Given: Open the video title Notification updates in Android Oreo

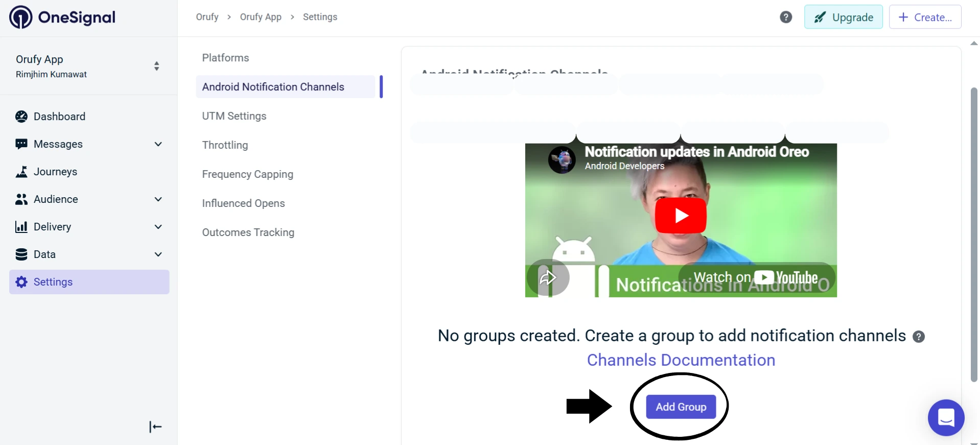Looking at the screenshot, I should pyautogui.click(x=696, y=152).
